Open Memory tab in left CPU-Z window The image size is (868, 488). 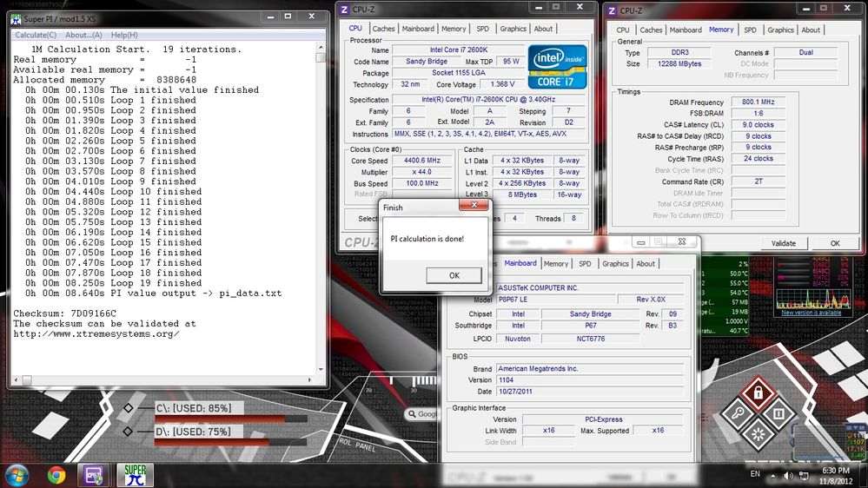point(454,29)
